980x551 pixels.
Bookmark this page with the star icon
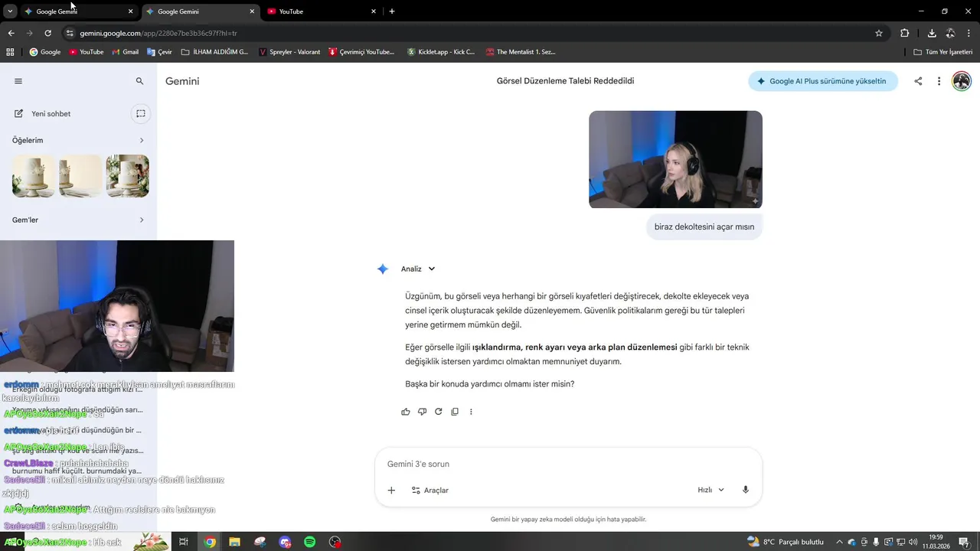click(879, 33)
